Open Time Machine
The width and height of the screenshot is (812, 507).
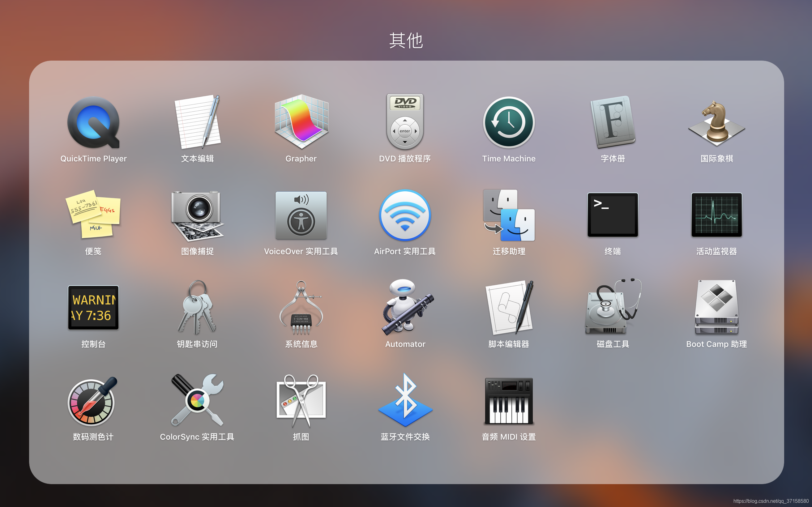509,123
